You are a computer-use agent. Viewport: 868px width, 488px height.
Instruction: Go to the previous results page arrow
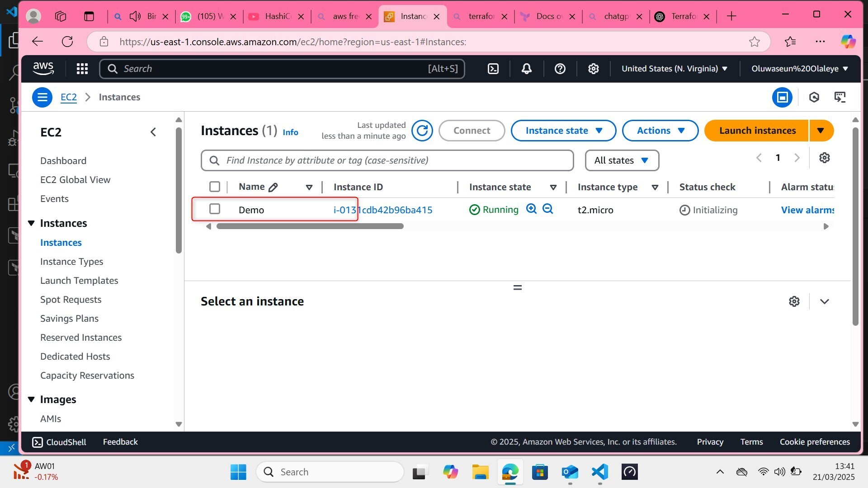coord(759,158)
